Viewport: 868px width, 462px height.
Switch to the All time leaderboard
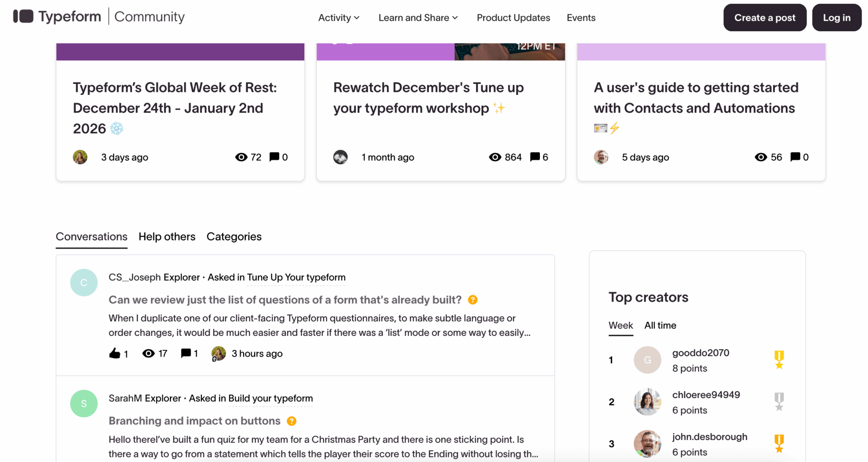pyautogui.click(x=660, y=325)
